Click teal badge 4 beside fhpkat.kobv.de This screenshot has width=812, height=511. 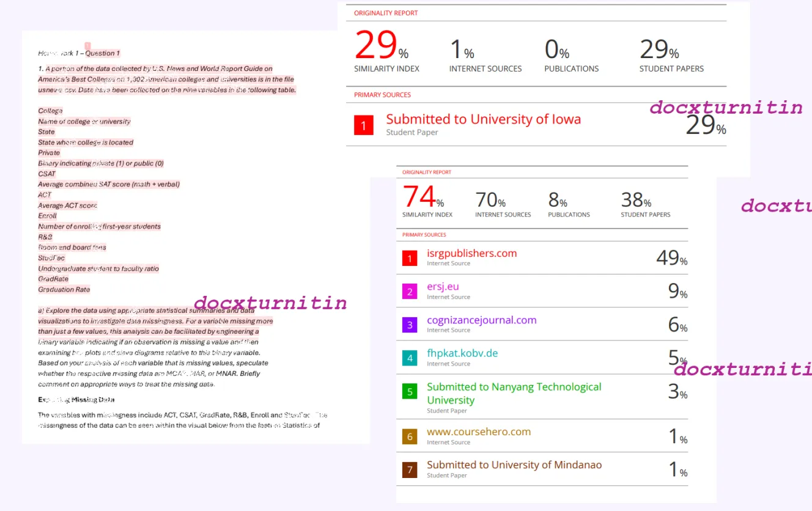pyautogui.click(x=410, y=358)
